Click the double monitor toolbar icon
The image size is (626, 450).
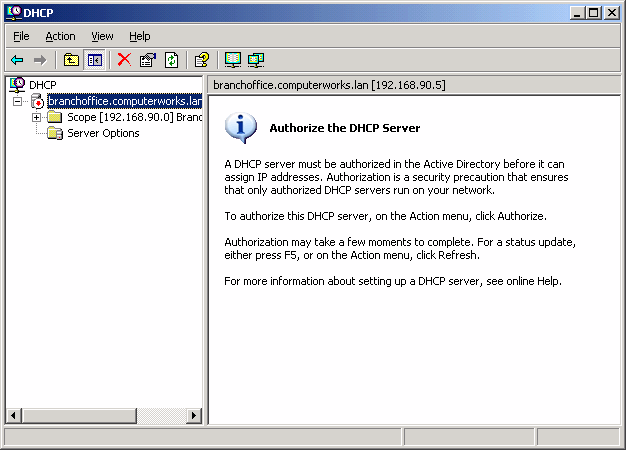point(256,60)
